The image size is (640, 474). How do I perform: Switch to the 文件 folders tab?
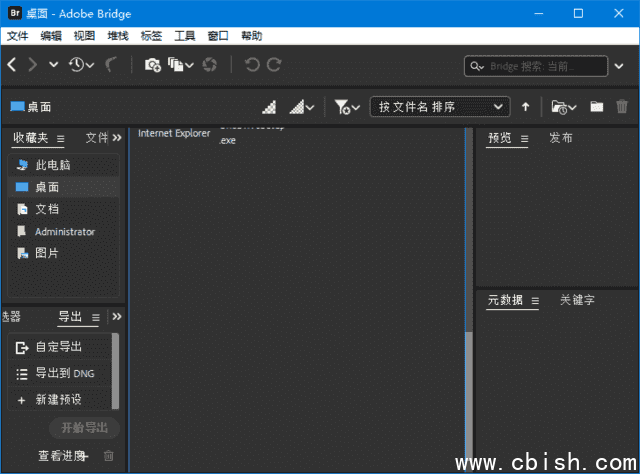[96, 138]
